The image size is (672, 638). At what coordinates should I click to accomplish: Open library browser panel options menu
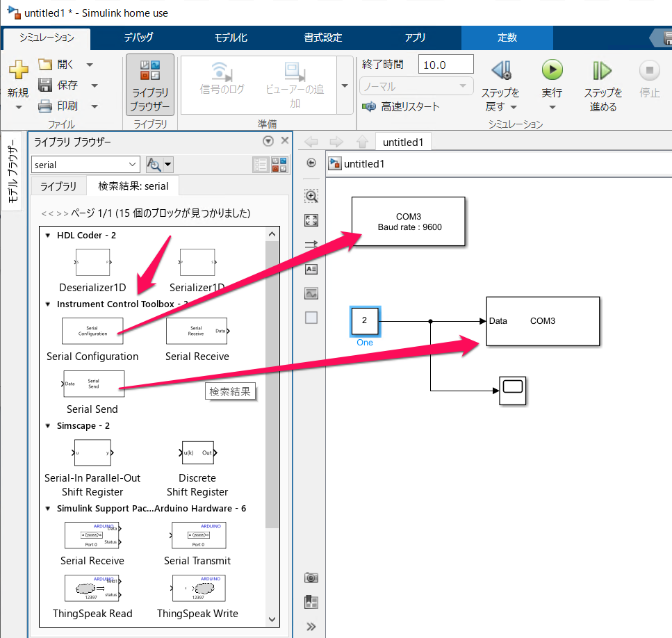[268, 141]
